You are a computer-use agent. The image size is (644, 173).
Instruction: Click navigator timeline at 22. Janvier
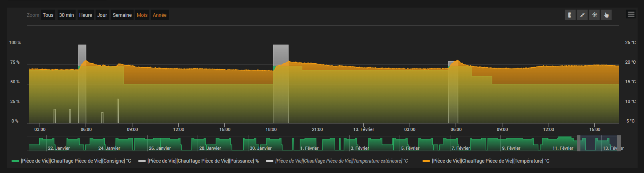(59, 148)
